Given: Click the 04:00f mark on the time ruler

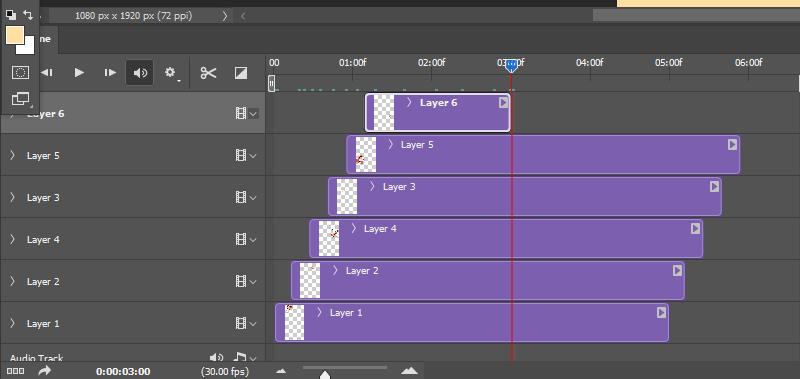Looking at the screenshot, I should pyautogui.click(x=590, y=62).
